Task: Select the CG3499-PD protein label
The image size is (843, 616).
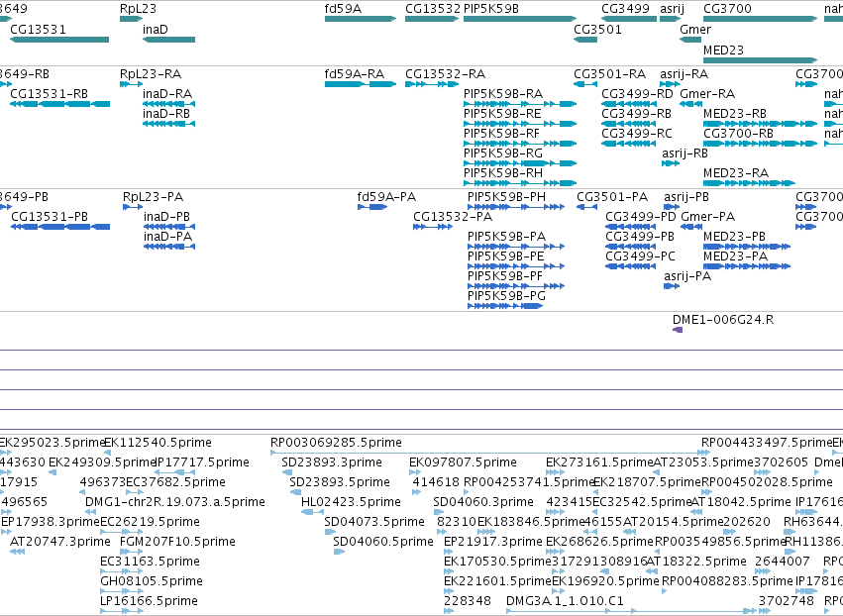Action: 641,217
